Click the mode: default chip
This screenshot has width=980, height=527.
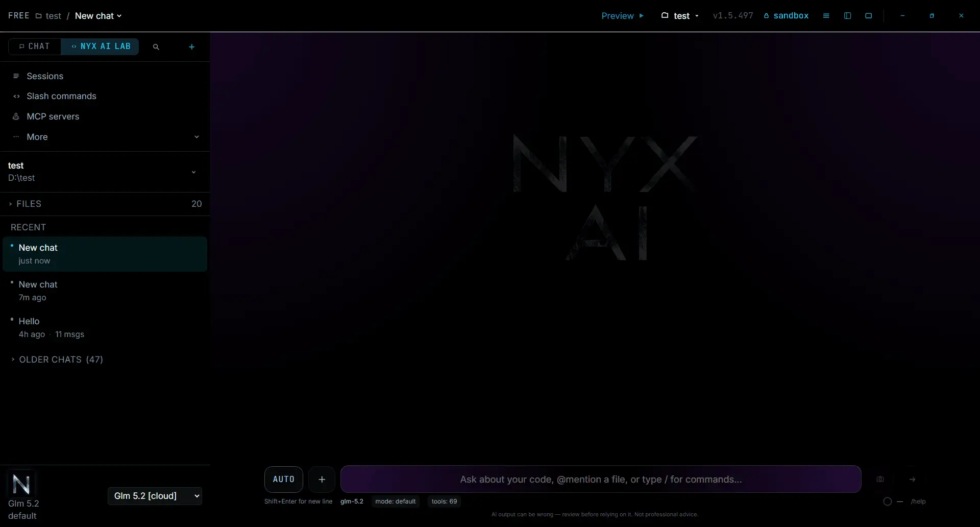click(395, 501)
